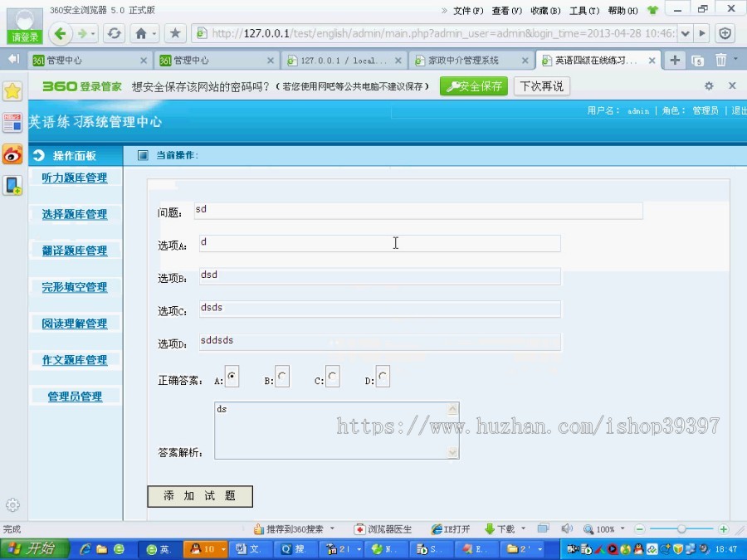Image resolution: width=747 pixels, height=560 pixels.
Task: Expand the hidden menu chevron before 文件
Action: [x=444, y=10]
